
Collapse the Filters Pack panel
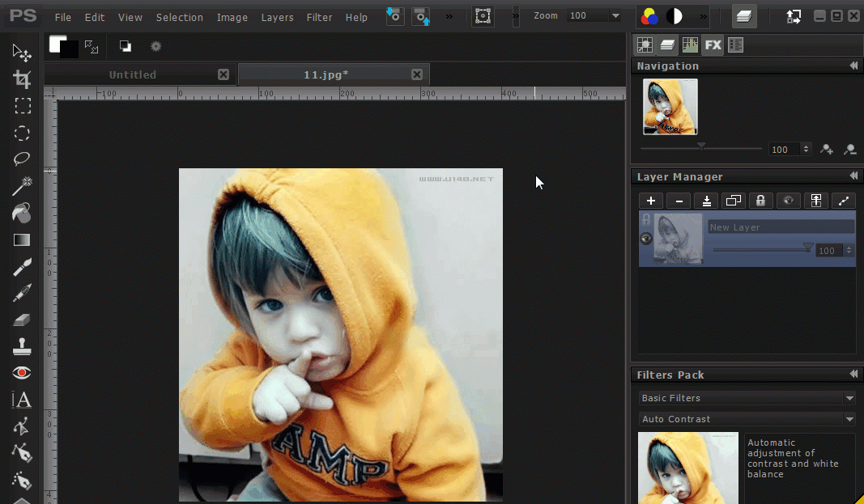click(x=853, y=374)
